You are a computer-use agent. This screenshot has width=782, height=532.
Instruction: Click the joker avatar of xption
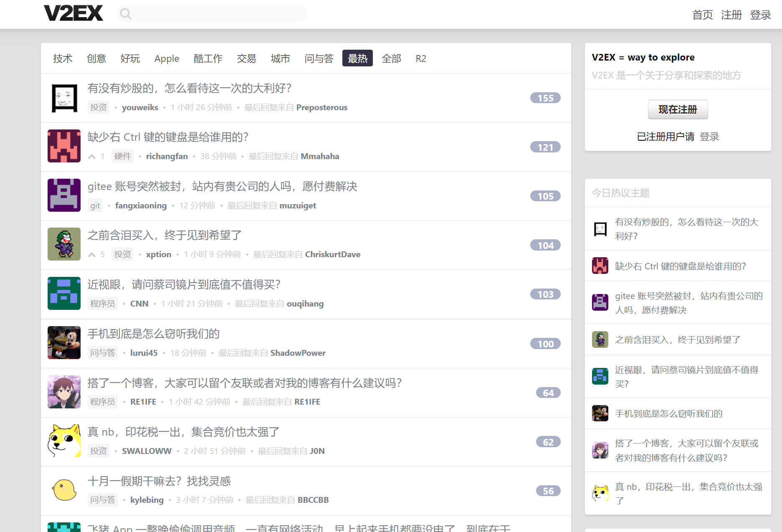(x=64, y=244)
